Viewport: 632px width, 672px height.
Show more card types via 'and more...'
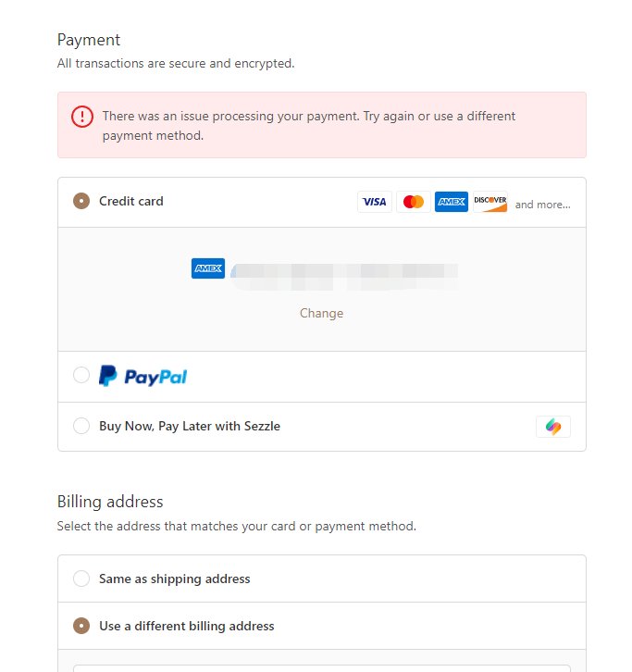pyautogui.click(x=542, y=205)
